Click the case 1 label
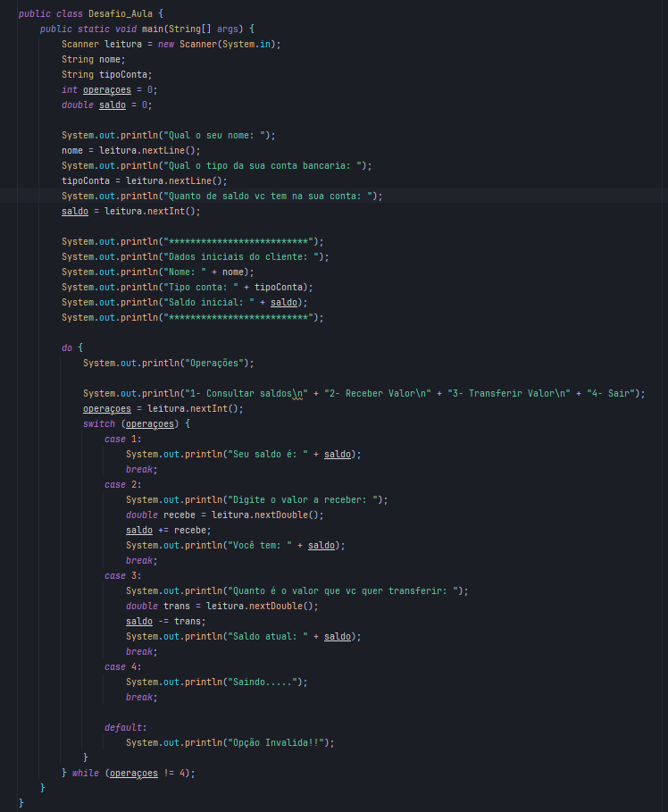 click(x=117, y=439)
